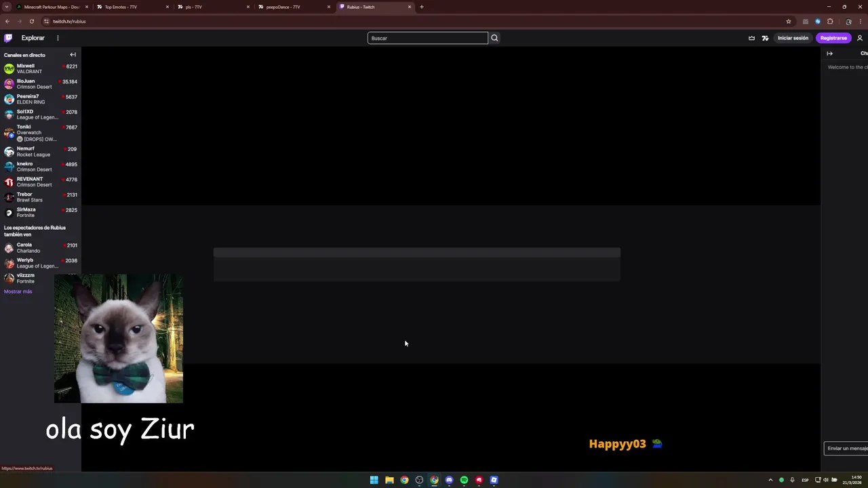Reload the current page
This screenshot has width=868, height=488.
coord(31,21)
